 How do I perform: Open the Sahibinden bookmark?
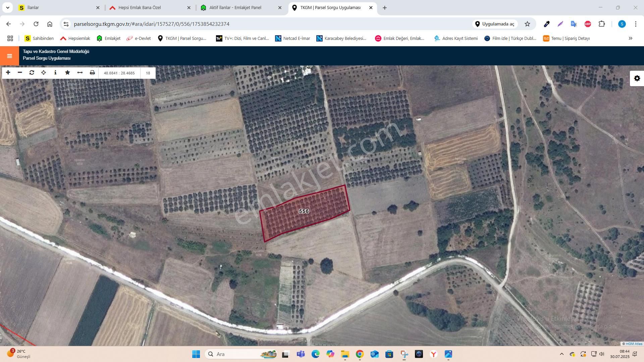(39, 38)
